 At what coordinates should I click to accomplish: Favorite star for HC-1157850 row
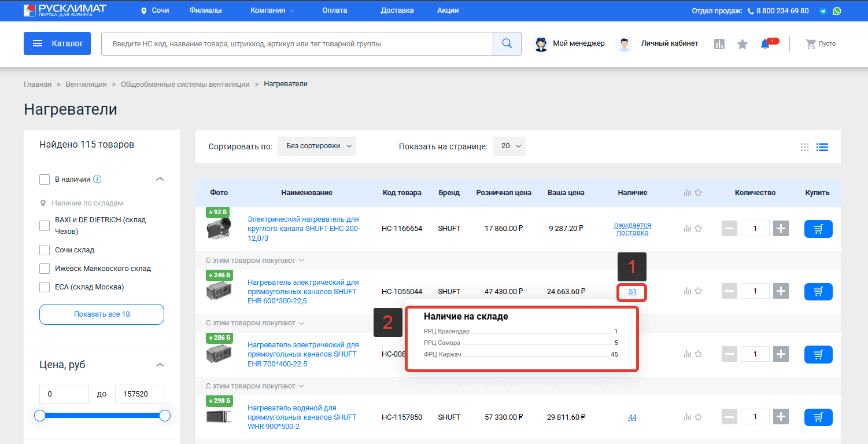[x=698, y=417]
